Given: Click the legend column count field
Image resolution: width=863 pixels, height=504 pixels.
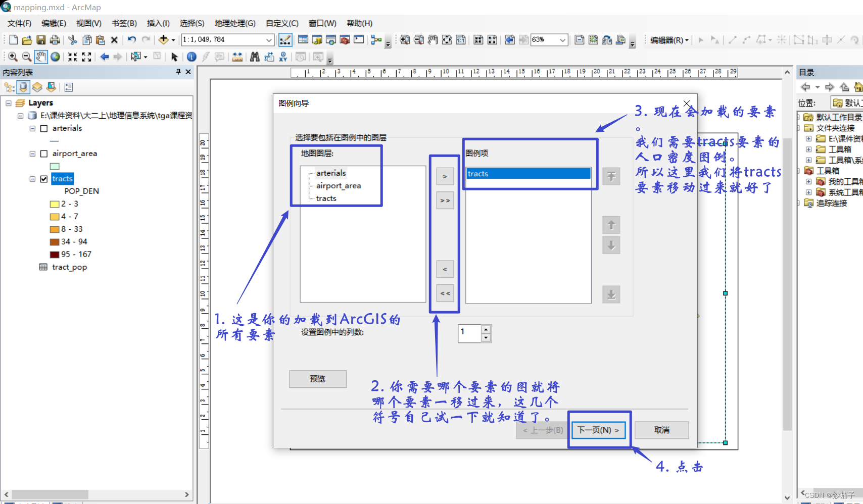Looking at the screenshot, I should 469,333.
